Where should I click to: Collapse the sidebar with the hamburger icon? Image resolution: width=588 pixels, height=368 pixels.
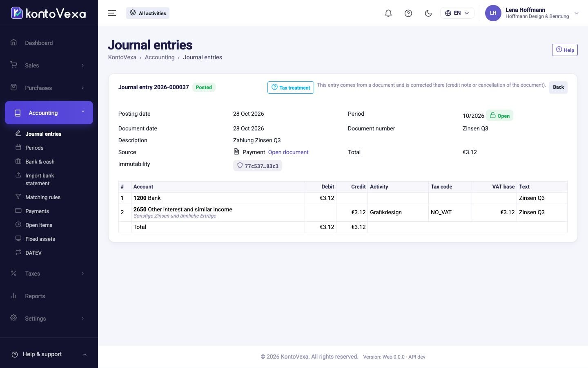click(x=112, y=13)
